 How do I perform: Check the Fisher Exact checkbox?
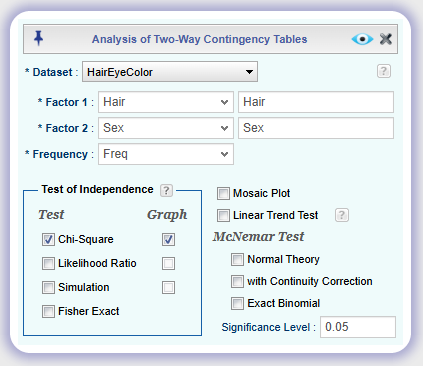48,311
